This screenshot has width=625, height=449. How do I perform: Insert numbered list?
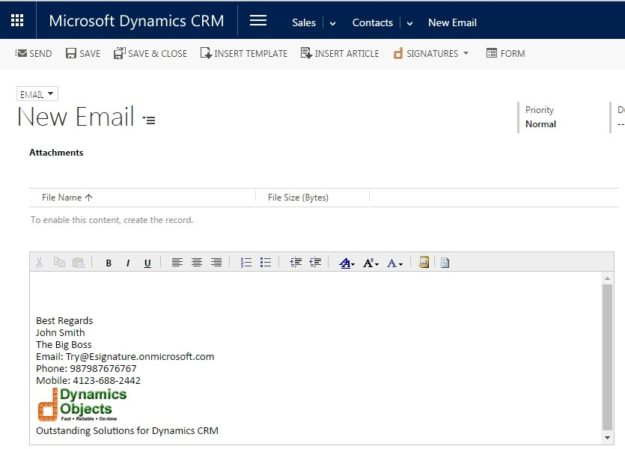click(246, 262)
